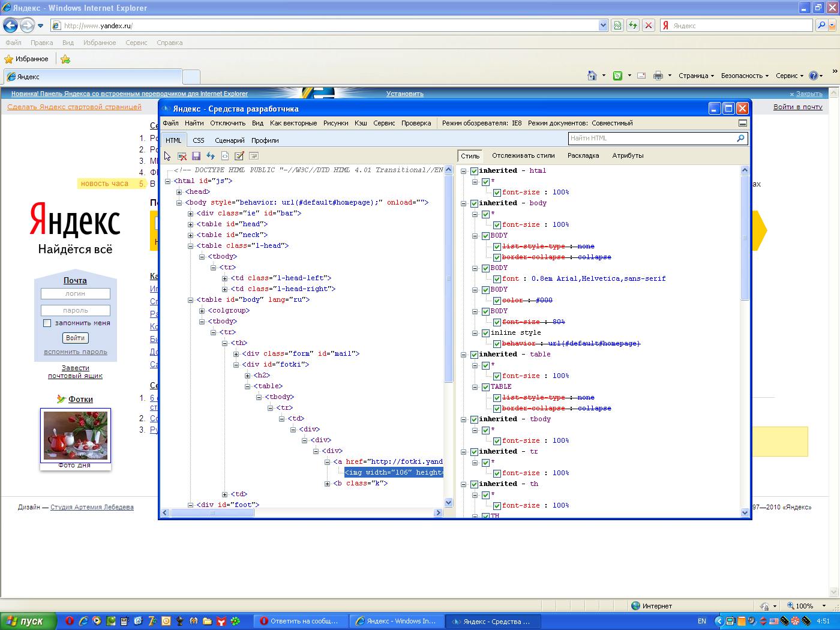Screen dimensions: 840x630
Task: Expand table id="neck" node
Action: [190, 235]
